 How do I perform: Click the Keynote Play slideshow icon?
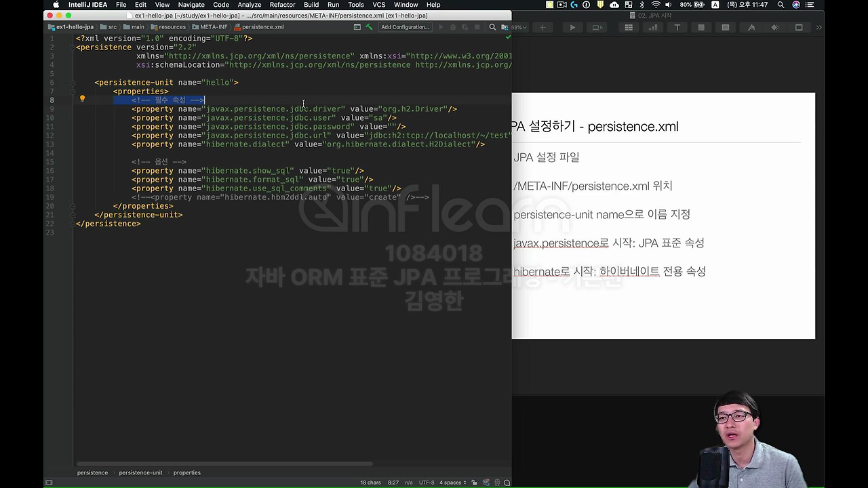coord(572,28)
